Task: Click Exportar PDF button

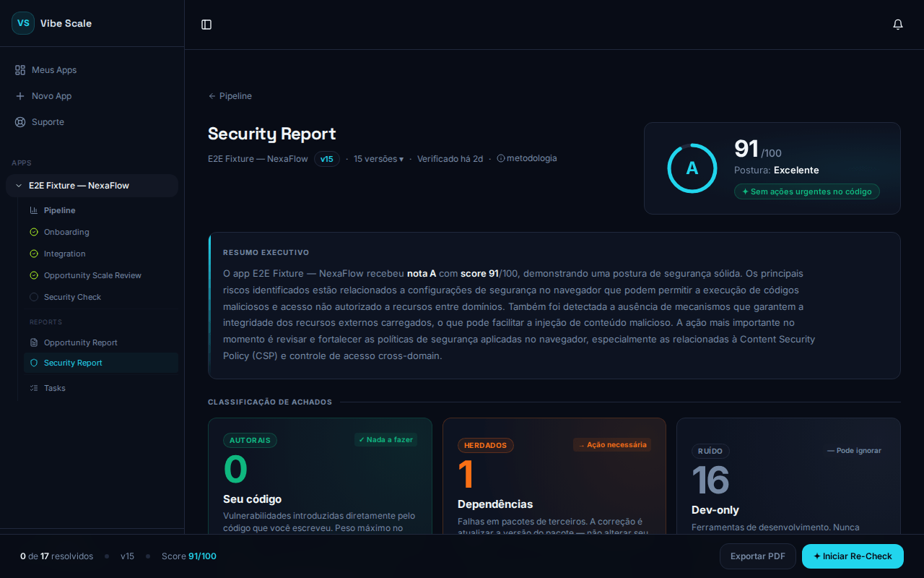Action: pyautogui.click(x=757, y=556)
